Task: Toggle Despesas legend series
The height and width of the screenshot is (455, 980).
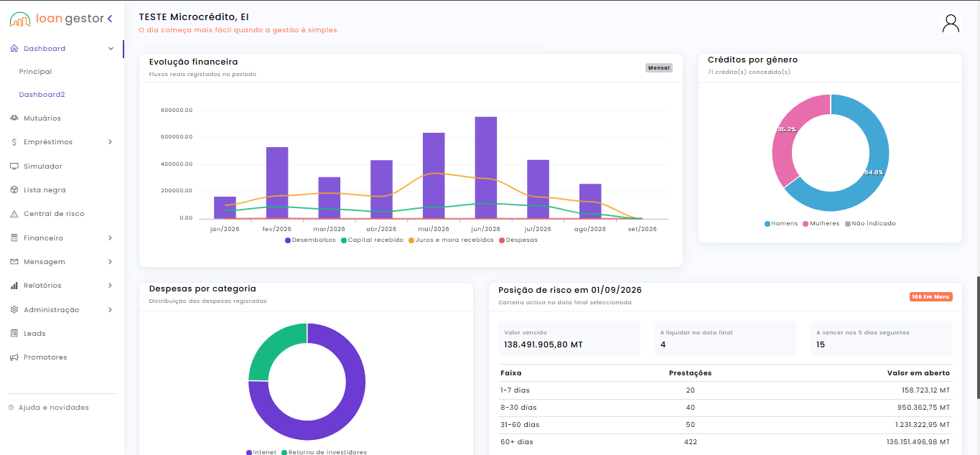Action: (518, 240)
